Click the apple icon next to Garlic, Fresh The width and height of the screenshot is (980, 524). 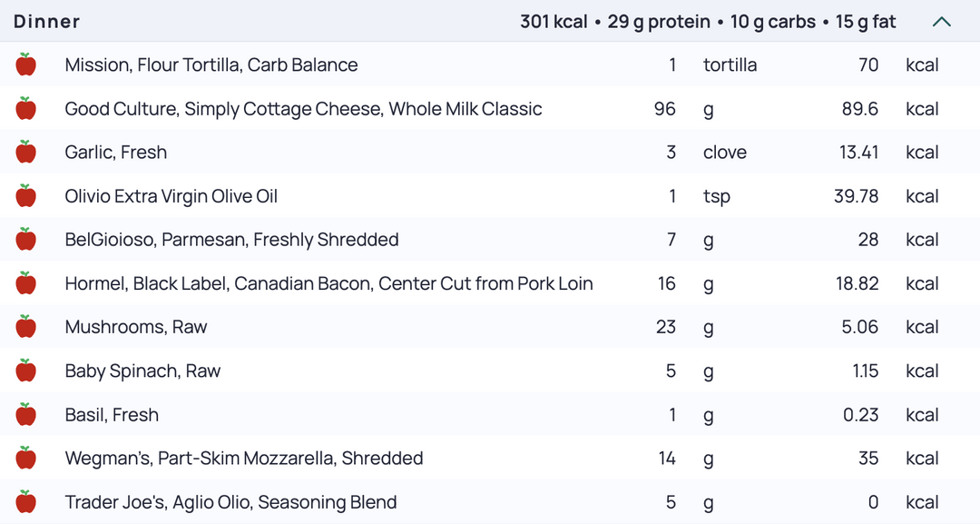(25, 152)
